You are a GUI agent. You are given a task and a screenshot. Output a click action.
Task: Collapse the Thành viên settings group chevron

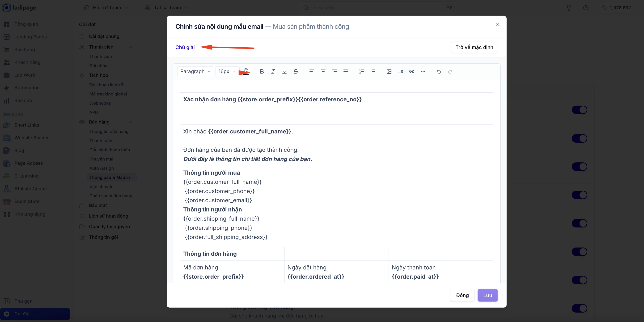tap(131, 47)
